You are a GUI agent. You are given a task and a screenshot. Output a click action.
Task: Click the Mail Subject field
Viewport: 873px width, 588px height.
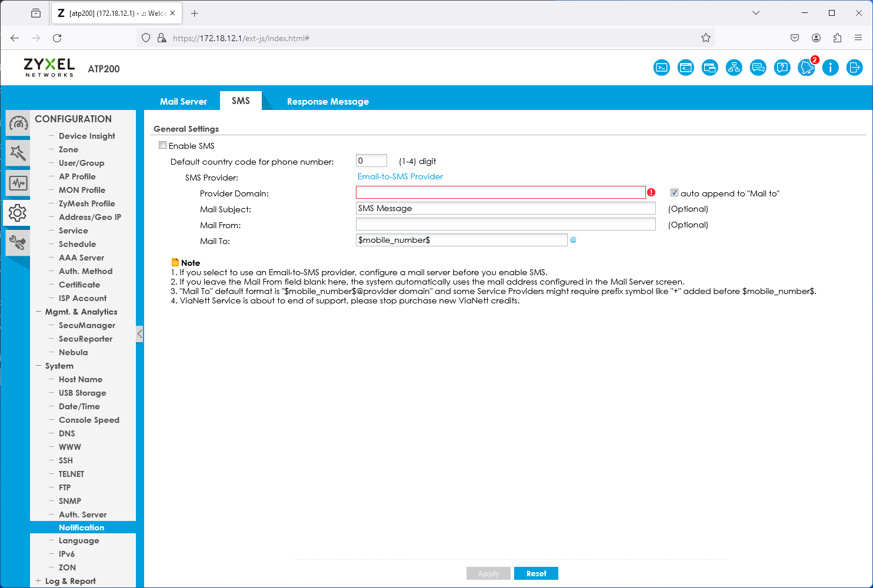tap(505, 208)
